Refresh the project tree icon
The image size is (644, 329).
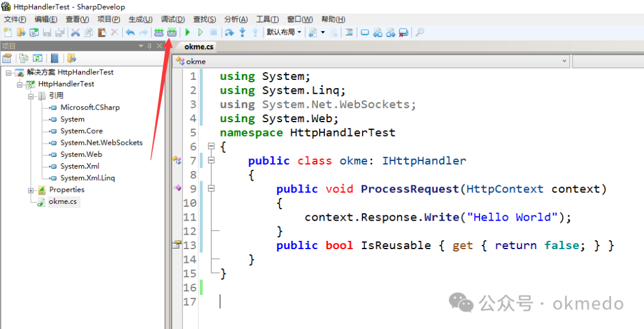38,58
